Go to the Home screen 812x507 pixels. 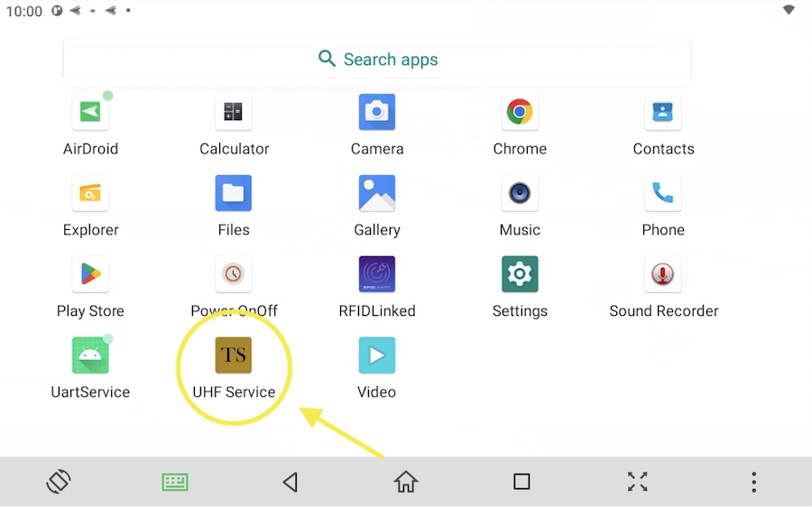click(406, 482)
